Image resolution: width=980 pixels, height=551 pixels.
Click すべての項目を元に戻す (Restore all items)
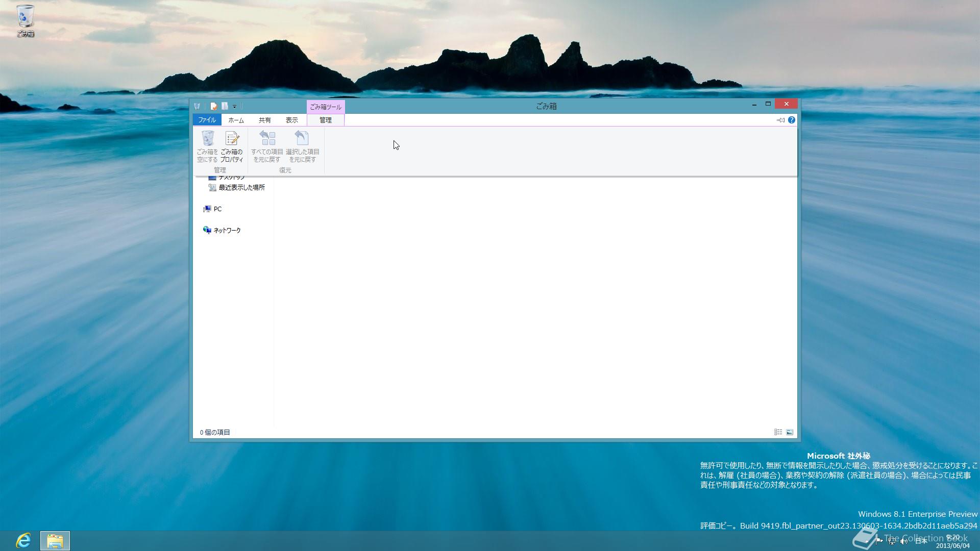pyautogui.click(x=267, y=147)
